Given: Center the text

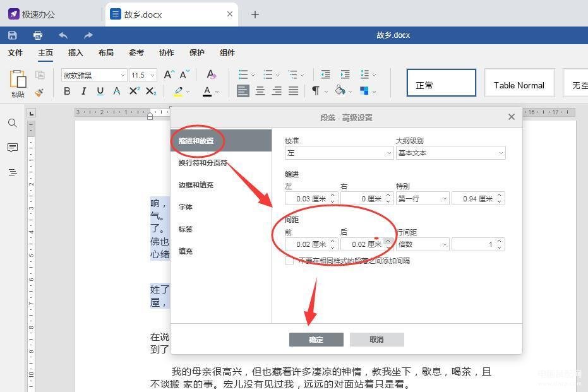Looking at the screenshot, I should (260, 91).
